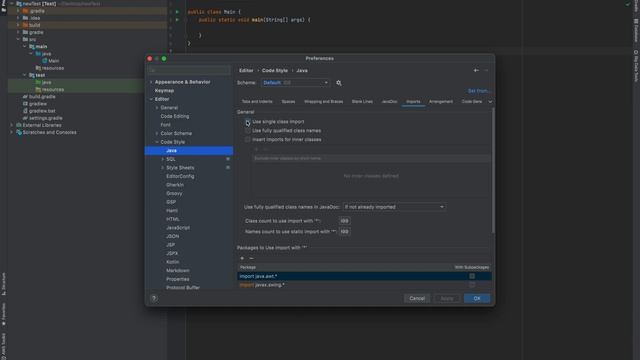Click the build.gradle file icon
Viewport: 640px width, 360px height.
click(x=25, y=97)
